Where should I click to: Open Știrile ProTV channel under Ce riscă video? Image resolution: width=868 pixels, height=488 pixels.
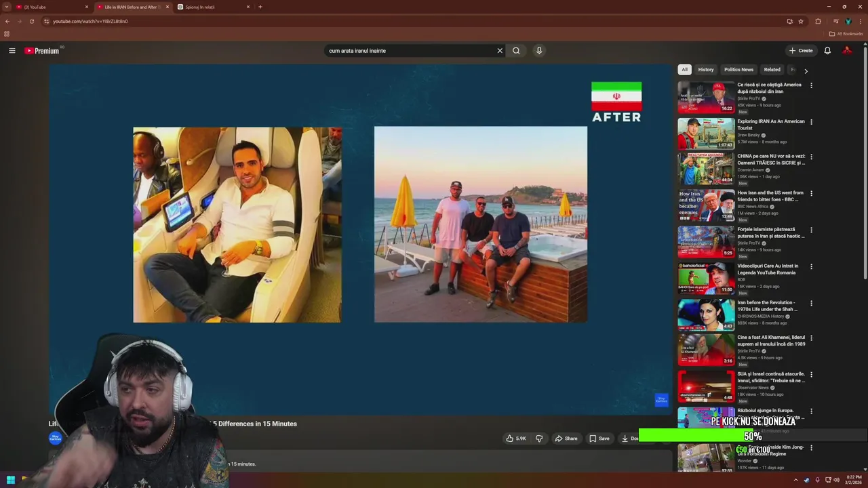pyautogui.click(x=749, y=98)
